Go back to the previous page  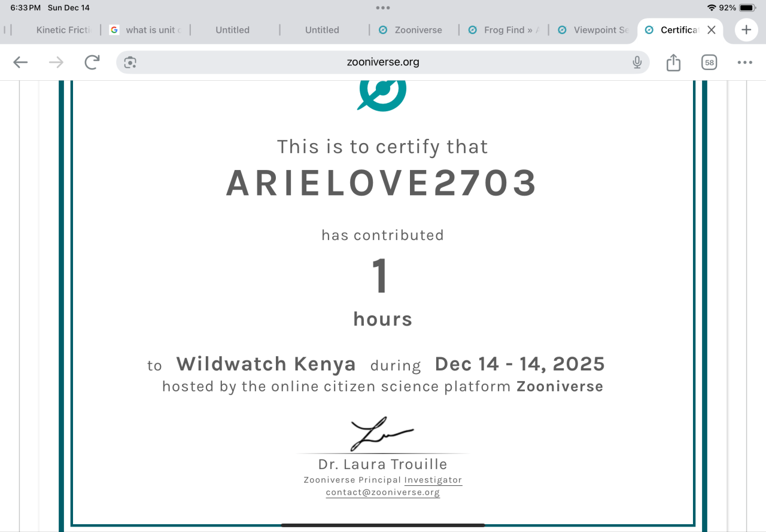pyautogui.click(x=20, y=62)
